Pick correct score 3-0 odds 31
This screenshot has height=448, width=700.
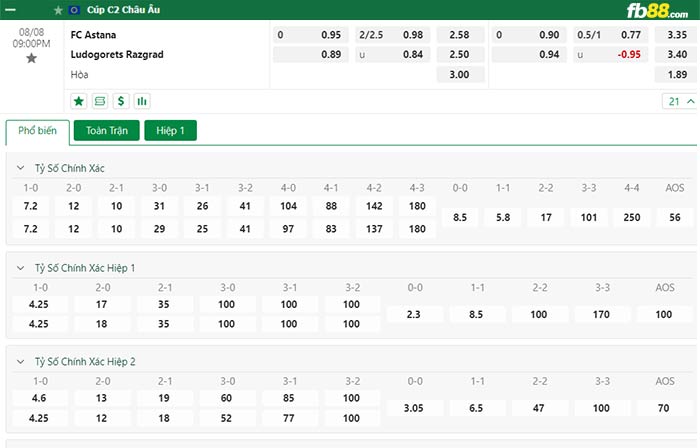click(x=159, y=206)
